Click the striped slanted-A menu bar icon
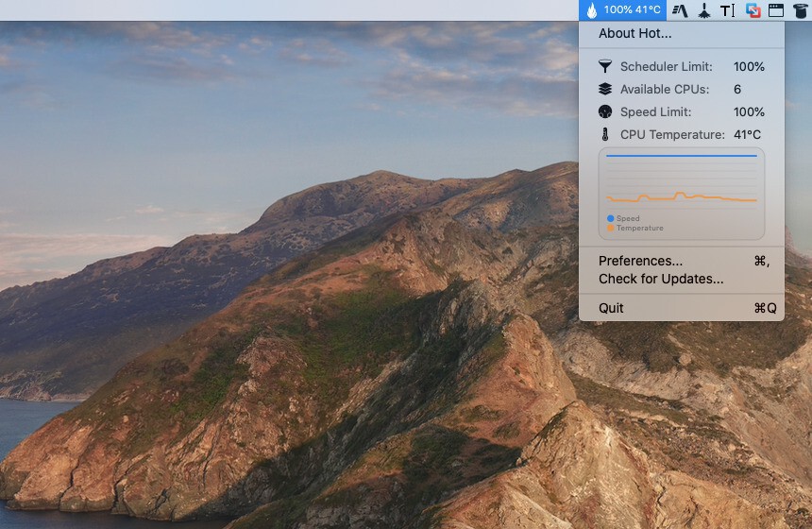Screen dimensions: 812x529 click(x=680, y=10)
